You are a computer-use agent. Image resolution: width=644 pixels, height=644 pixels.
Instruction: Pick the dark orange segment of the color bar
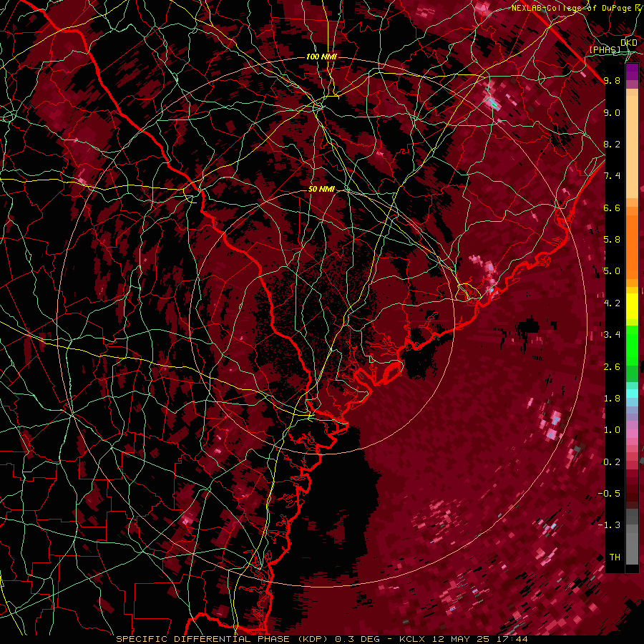(x=632, y=246)
